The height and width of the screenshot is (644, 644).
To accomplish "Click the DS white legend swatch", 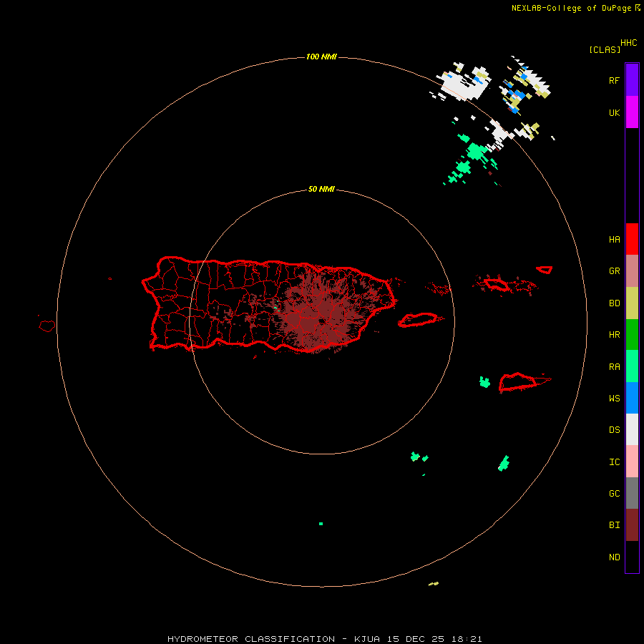I will click(x=632, y=429).
